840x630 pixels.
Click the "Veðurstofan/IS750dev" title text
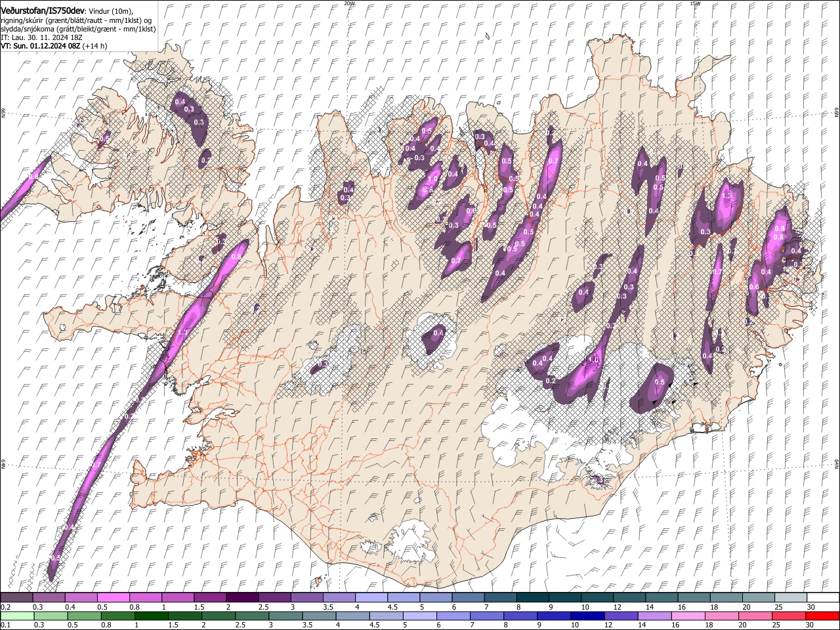(x=43, y=11)
